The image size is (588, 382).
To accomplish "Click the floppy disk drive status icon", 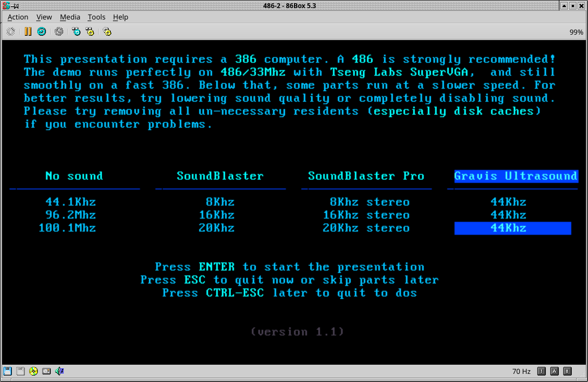I will [x=8, y=371].
